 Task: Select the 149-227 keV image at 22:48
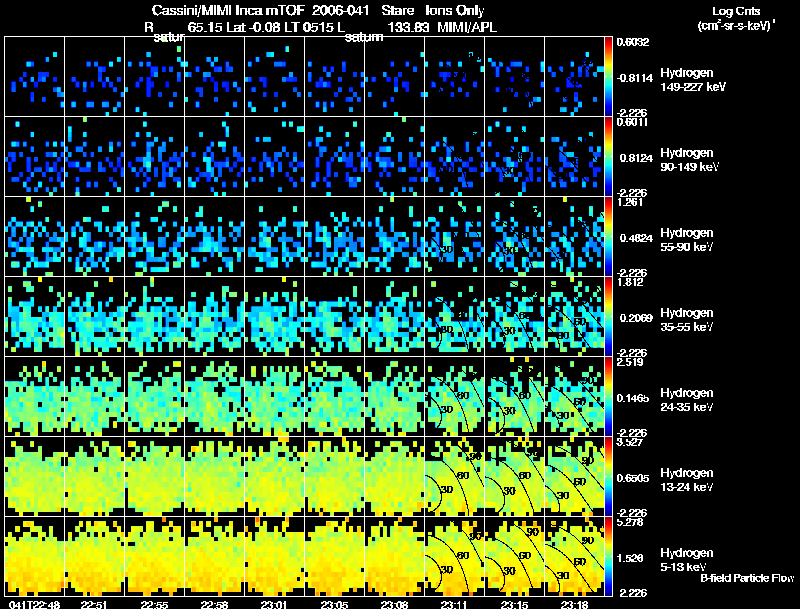pos(34,77)
